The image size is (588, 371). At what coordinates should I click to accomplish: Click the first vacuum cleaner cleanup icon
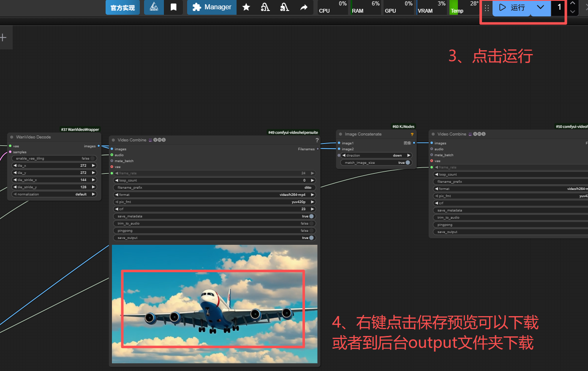click(x=265, y=7)
